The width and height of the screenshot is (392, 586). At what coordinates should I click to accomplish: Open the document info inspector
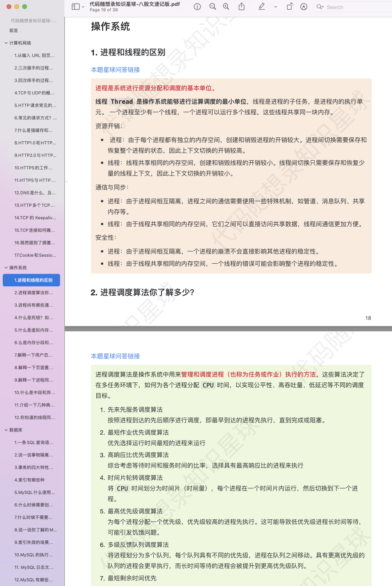click(197, 7)
